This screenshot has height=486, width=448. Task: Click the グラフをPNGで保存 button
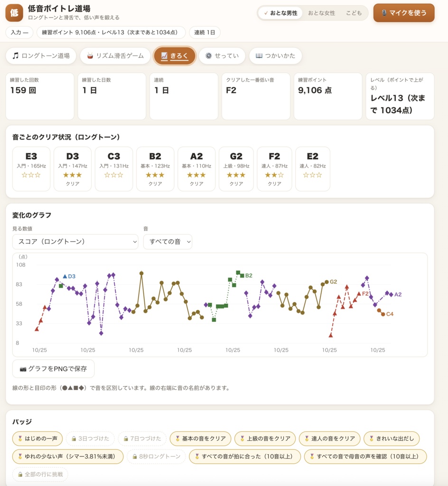pos(53,369)
